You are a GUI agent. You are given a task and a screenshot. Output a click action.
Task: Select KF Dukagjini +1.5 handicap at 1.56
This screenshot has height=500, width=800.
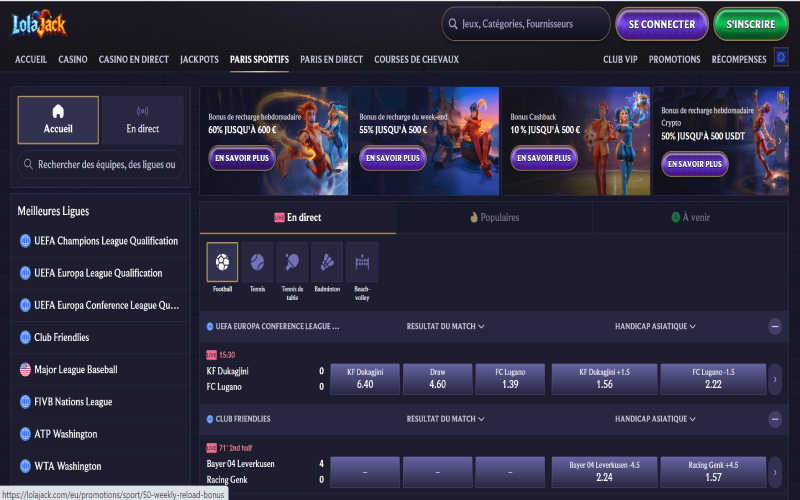point(604,379)
